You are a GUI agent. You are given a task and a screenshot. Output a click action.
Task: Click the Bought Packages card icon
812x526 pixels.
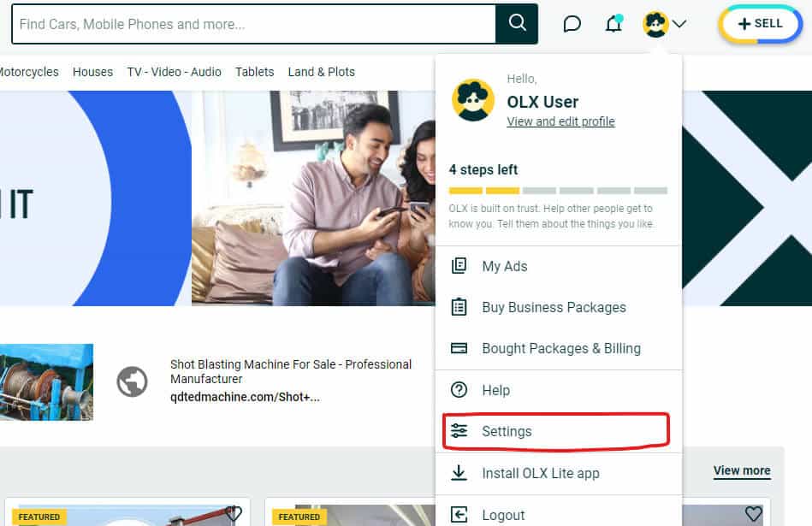pyautogui.click(x=459, y=348)
